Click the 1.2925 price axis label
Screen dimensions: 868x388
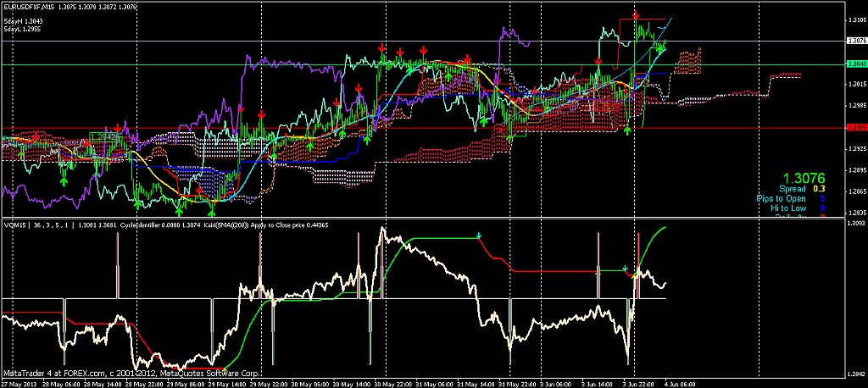[857, 149]
